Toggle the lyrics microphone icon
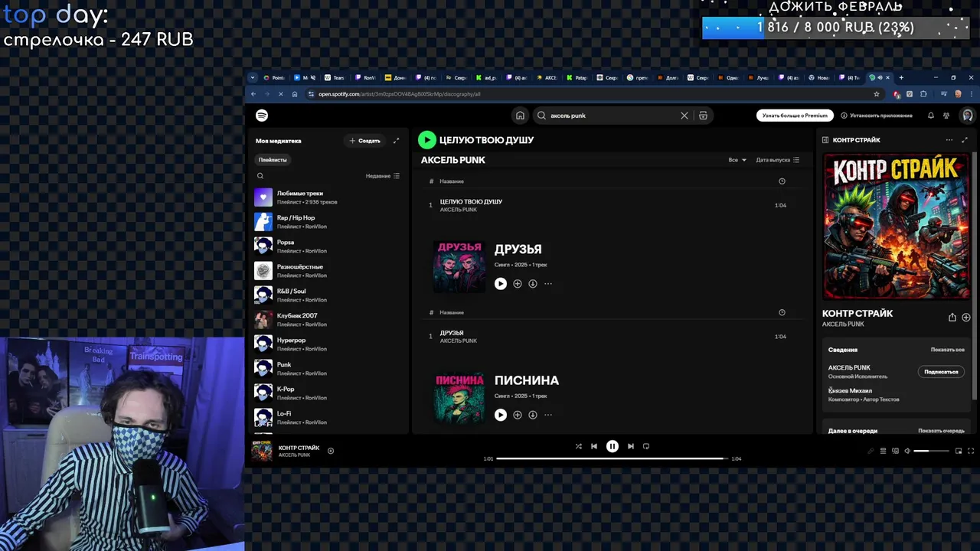The image size is (980, 551). coord(871,451)
